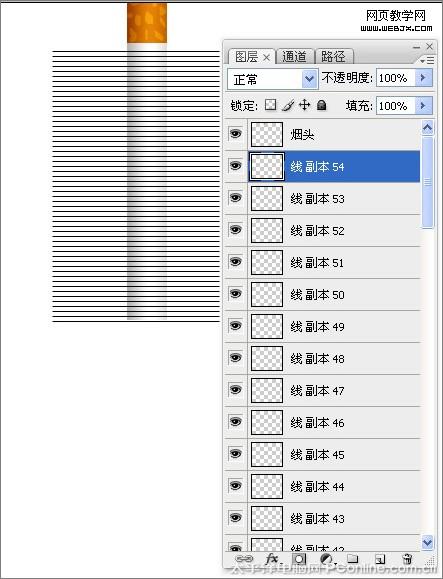Lock all with padlock icon
This screenshot has width=443, height=579.
(322, 105)
